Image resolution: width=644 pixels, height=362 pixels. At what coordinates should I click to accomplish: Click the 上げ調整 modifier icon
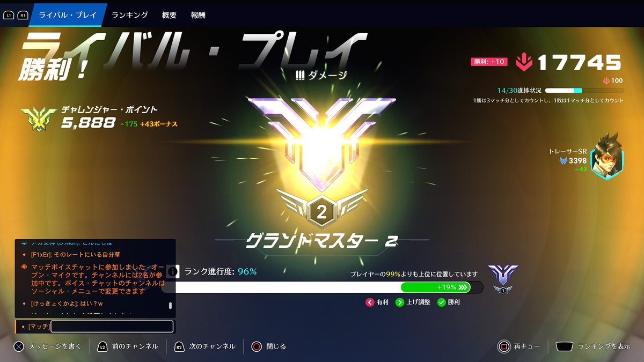point(400,302)
